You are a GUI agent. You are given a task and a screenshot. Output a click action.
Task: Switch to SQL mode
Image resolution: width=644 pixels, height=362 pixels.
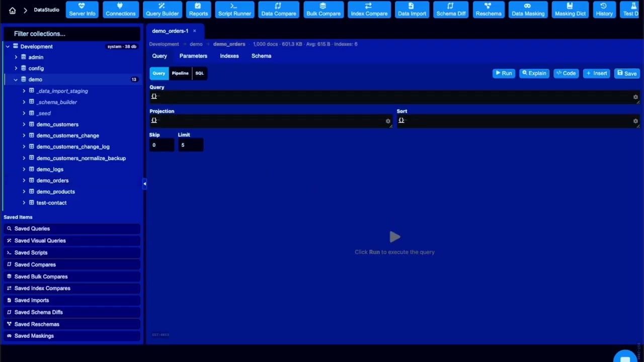200,73
